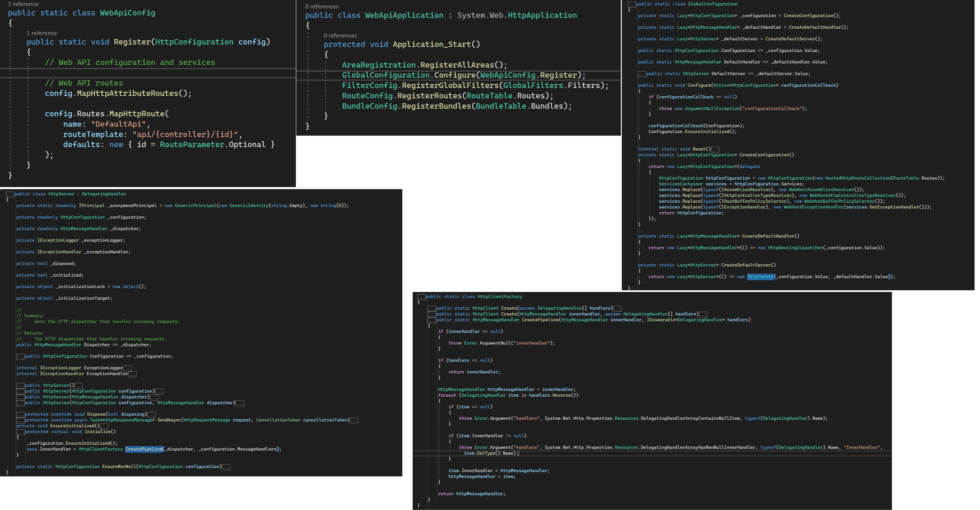Click the "DefaultApi" route name string
The width and height of the screenshot is (980, 510).
coord(118,124)
